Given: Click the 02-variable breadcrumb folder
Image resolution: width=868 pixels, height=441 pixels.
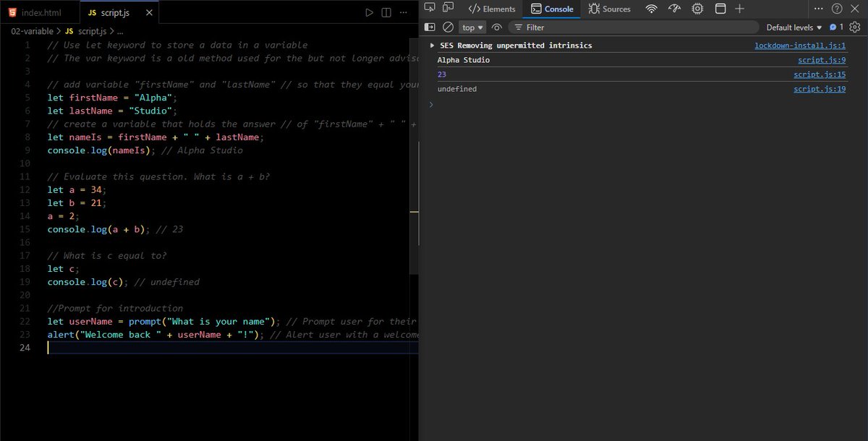Looking at the screenshot, I should [x=33, y=31].
